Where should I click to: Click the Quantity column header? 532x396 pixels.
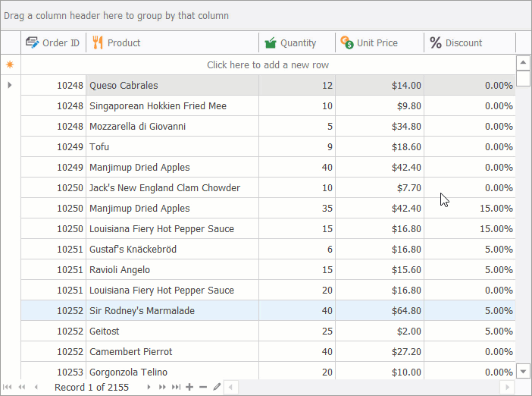(x=297, y=43)
